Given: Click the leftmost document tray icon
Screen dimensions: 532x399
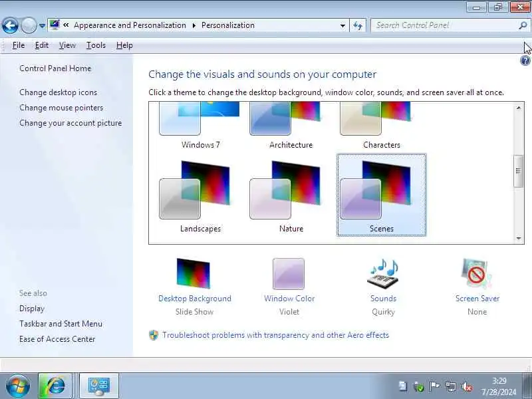Looking at the screenshot, I should pyautogui.click(x=403, y=386).
